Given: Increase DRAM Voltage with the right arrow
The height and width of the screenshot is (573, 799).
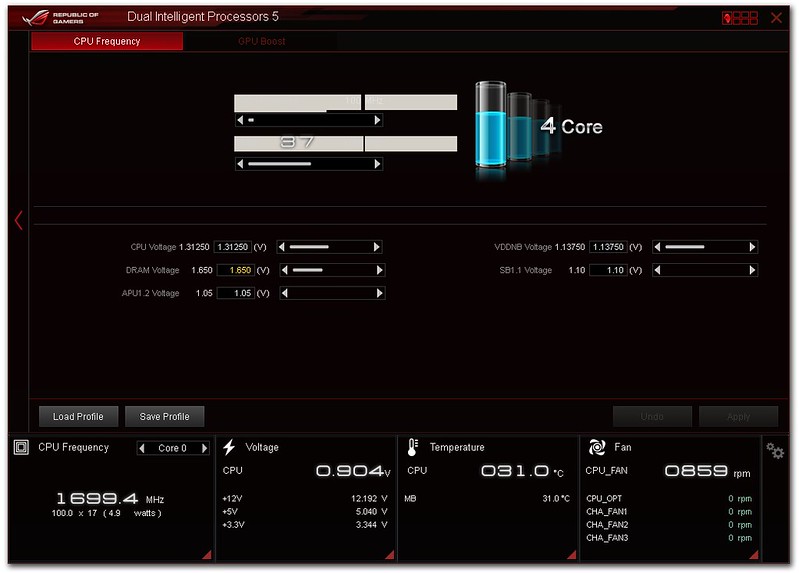Looking at the screenshot, I should (380, 270).
